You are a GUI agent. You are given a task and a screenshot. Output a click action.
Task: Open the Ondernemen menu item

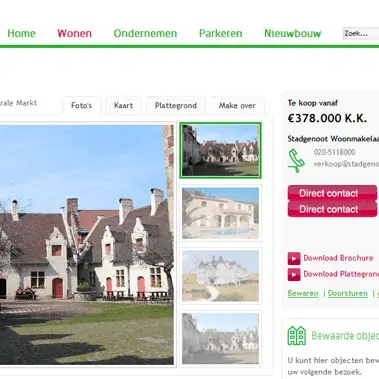(x=145, y=33)
